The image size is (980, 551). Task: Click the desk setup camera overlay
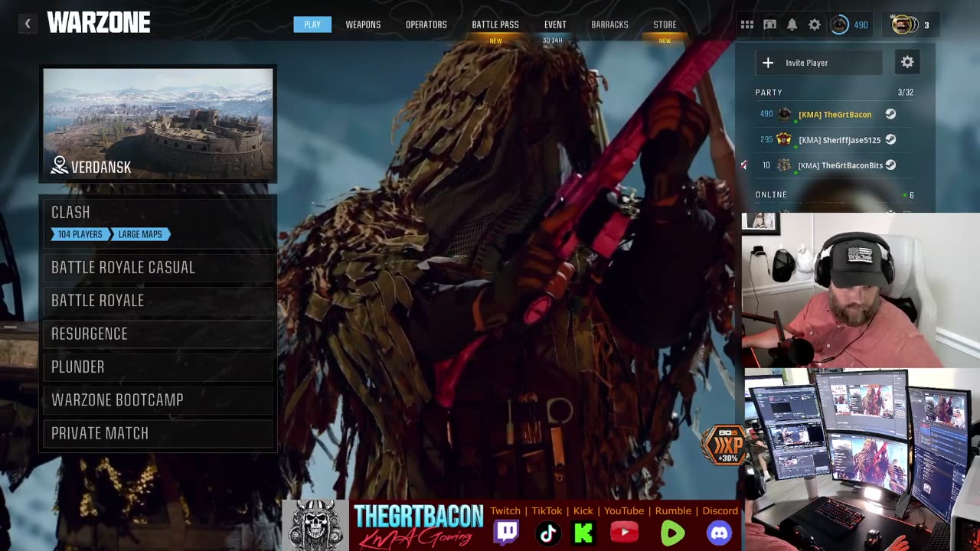tap(861, 459)
